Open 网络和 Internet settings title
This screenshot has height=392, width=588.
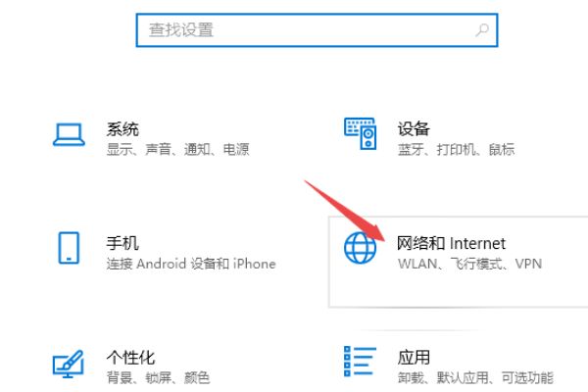point(451,243)
